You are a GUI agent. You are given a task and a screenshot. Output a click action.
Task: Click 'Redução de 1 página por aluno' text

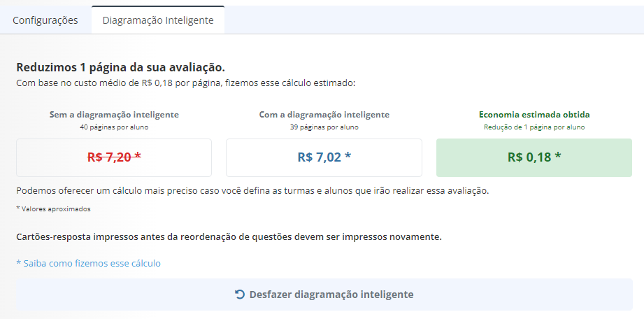click(x=534, y=127)
